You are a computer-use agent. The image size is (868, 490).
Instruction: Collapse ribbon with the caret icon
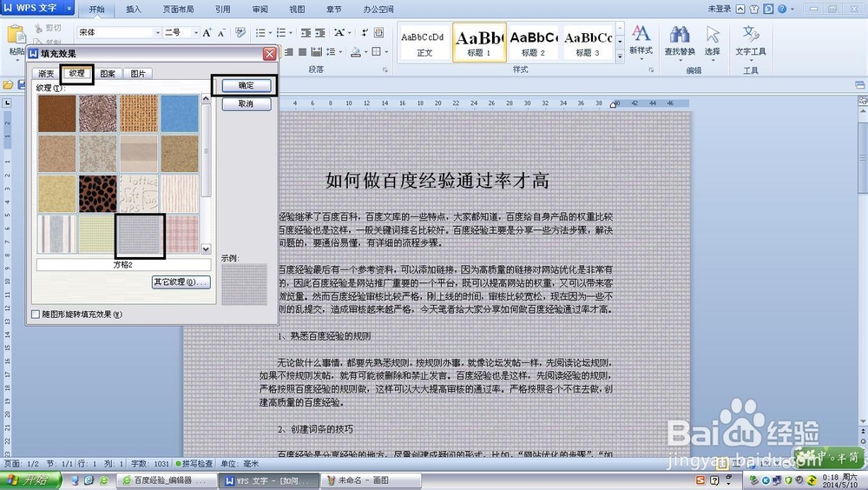click(740, 9)
